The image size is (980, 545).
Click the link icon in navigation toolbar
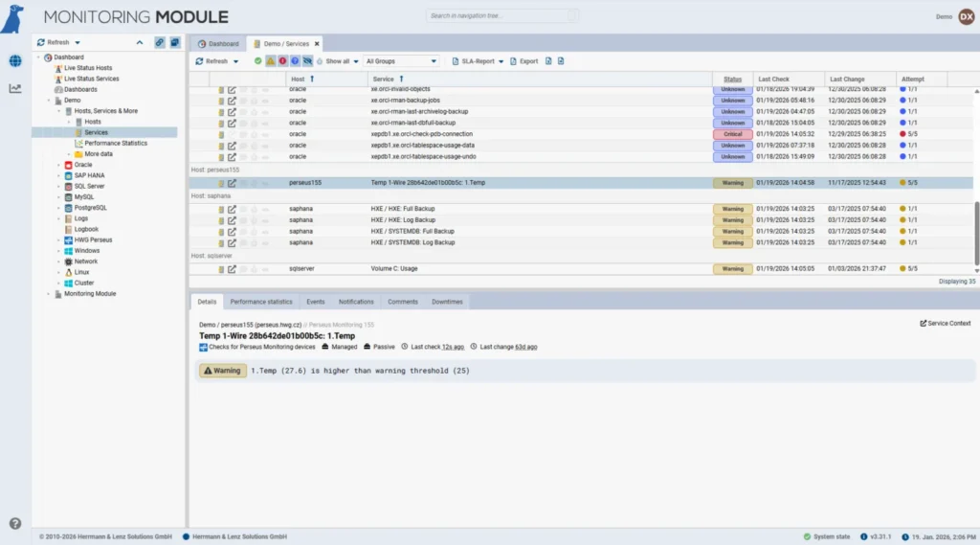pyautogui.click(x=160, y=42)
